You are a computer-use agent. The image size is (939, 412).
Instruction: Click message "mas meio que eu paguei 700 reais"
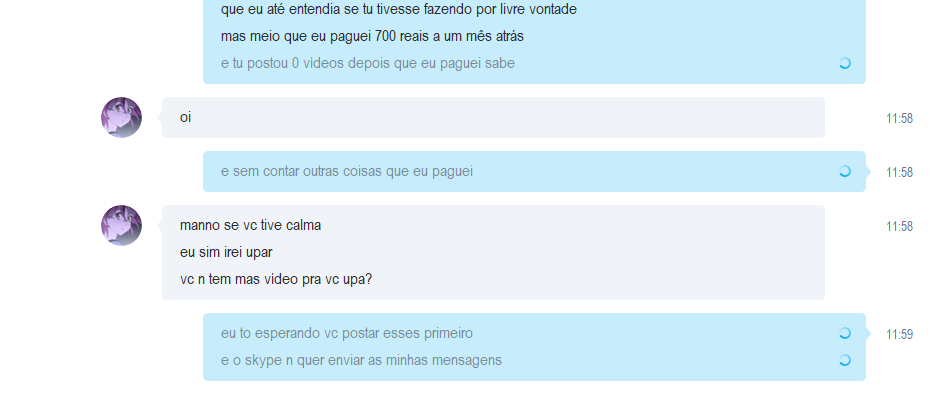[372, 36]
